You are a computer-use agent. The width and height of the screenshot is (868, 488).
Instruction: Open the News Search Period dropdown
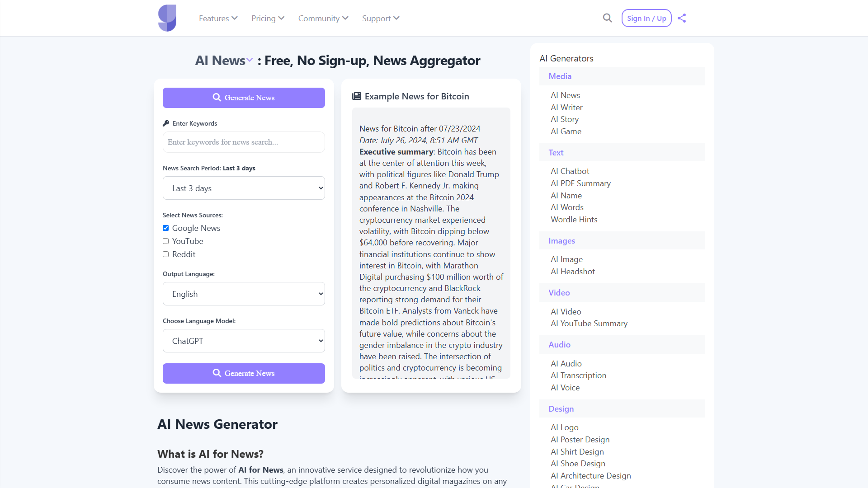(244, 188)
